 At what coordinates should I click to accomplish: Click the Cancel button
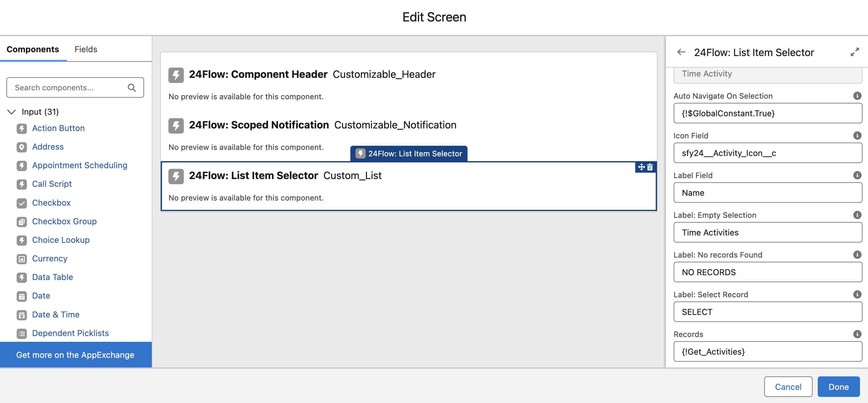tap(788, 386)
